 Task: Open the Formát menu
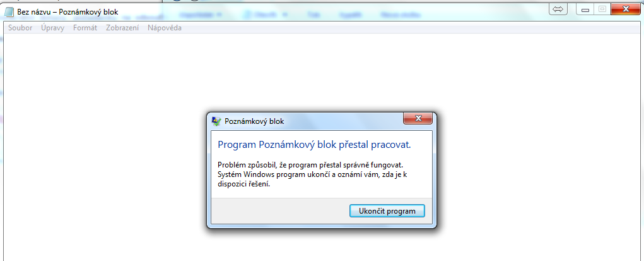pos(85,28)
